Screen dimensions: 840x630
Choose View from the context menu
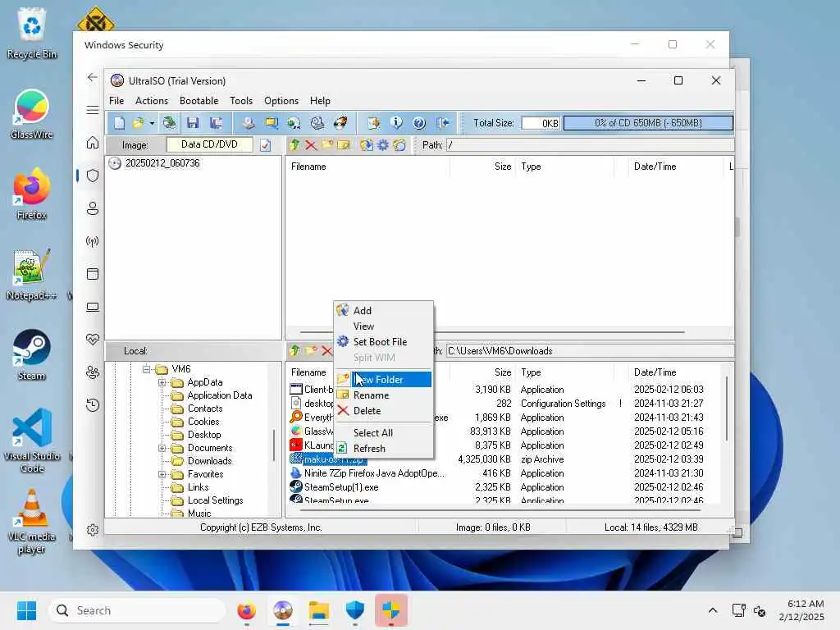[384, 326]
